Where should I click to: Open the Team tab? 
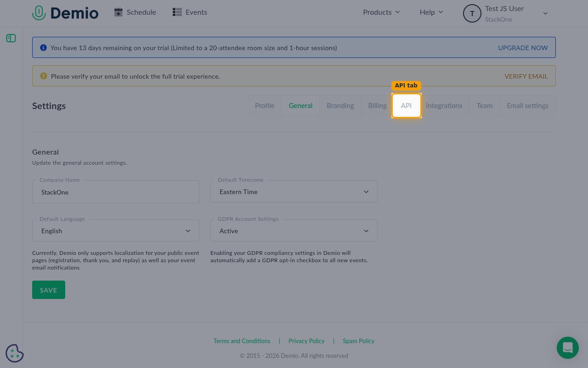484,105
